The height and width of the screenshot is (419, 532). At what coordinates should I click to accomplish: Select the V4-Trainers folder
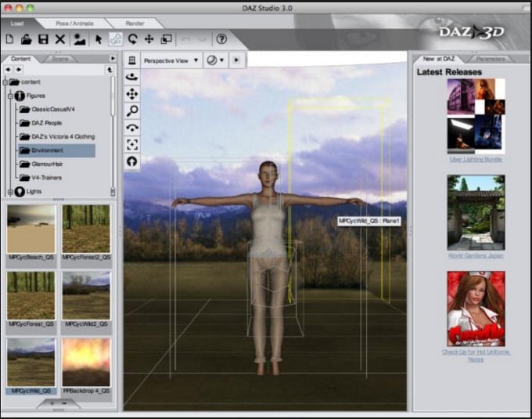pyautogui.click(x=41, y=178)
